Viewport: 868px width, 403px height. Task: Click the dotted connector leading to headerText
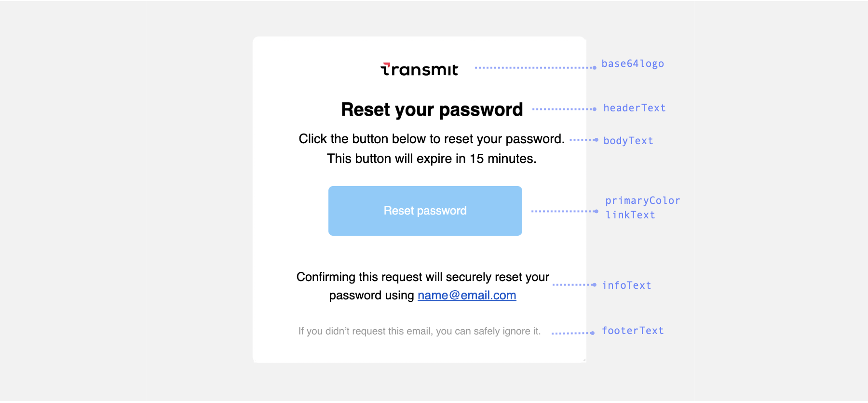564,109
